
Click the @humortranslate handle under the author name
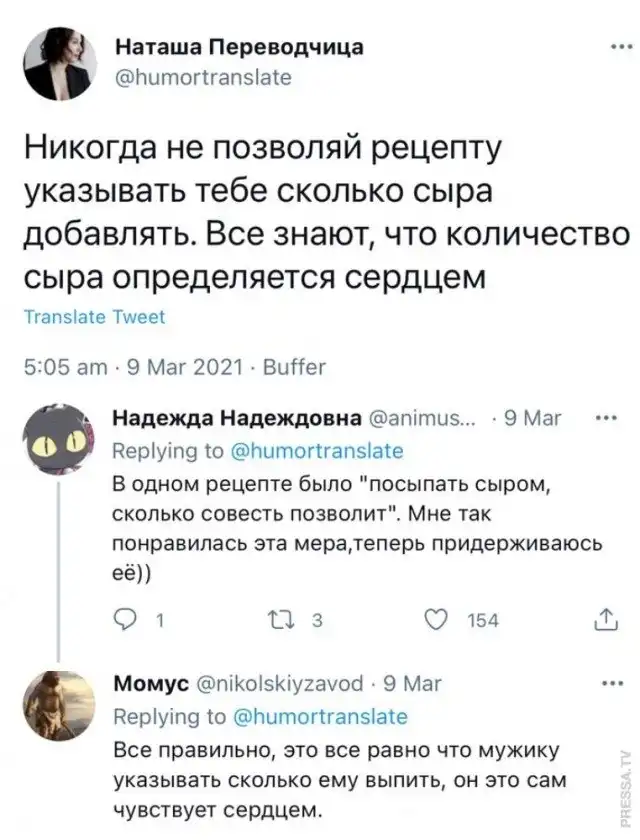click(204, 75)
